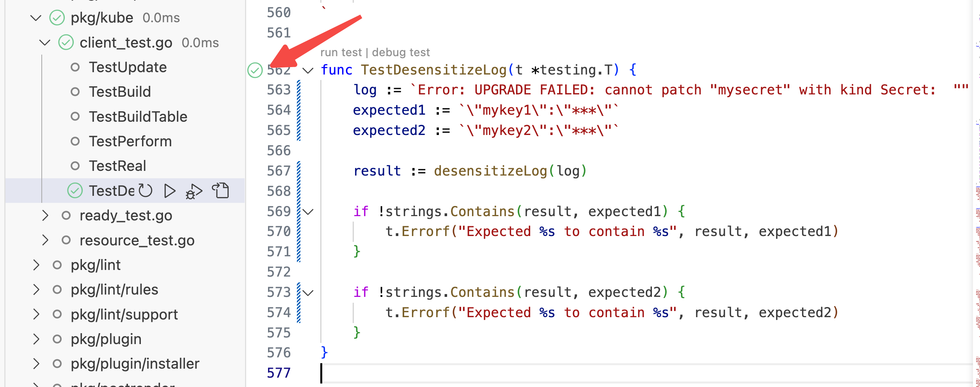Click the minimap overview on the right edge
The image size is (980, 387).
(977, 195)
